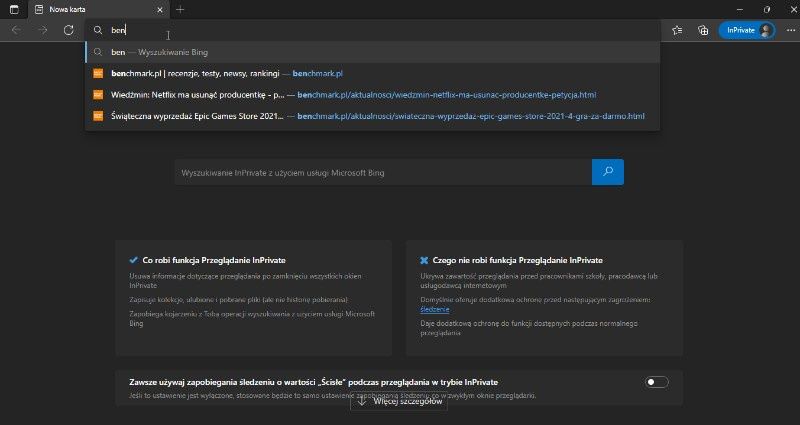
Task: Open Wiedźmin Netflix article suggestion
Action: tap(372, 95)
